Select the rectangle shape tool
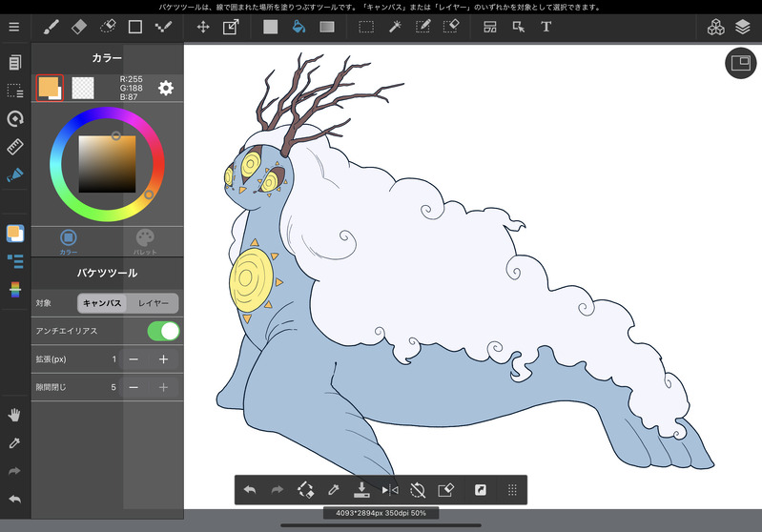Image resolution: width=762 pixels, height=532 pixels. [x=135, y=27]
